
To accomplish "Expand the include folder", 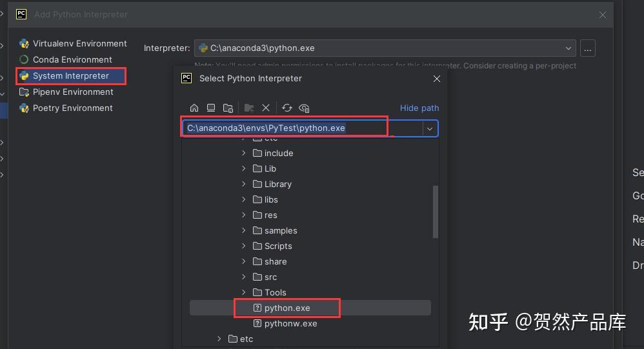I will [243, 153].
